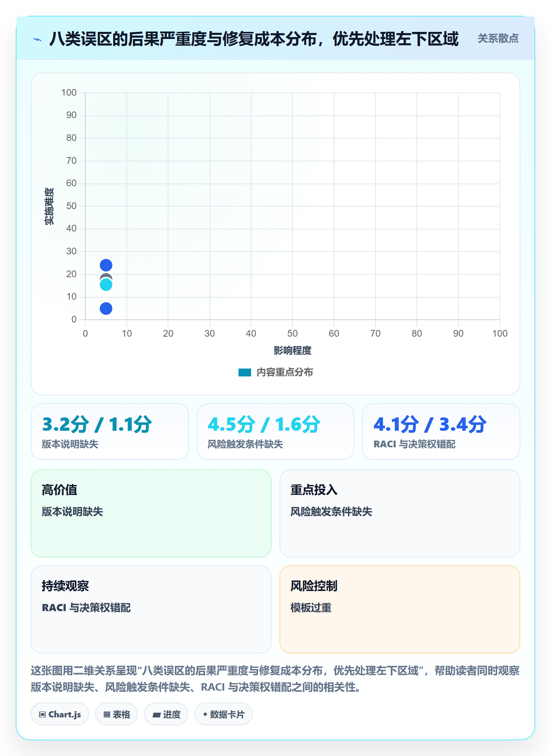
Task: Click RACI 与决策权错配 label under 4.1分
Action: coord(414,444)
